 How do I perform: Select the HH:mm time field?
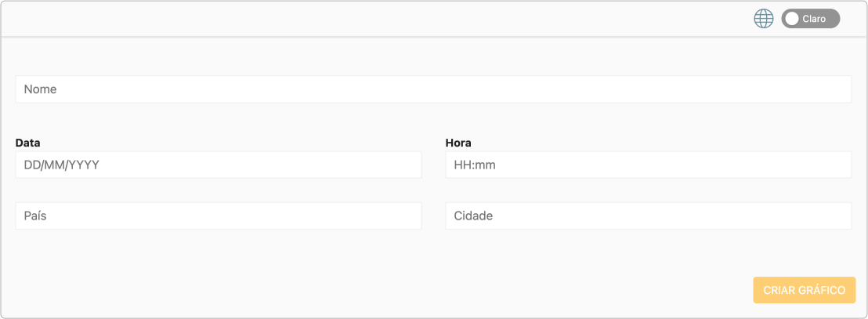[648, 165]
